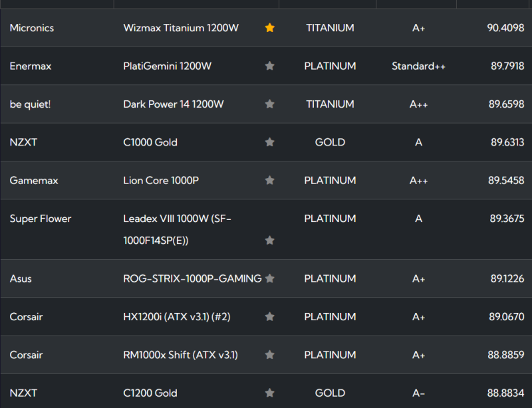Toggle star for RM1000x Shift
Image resolution: width=532 pixels, height=408 pixels.
pos(269,355)
